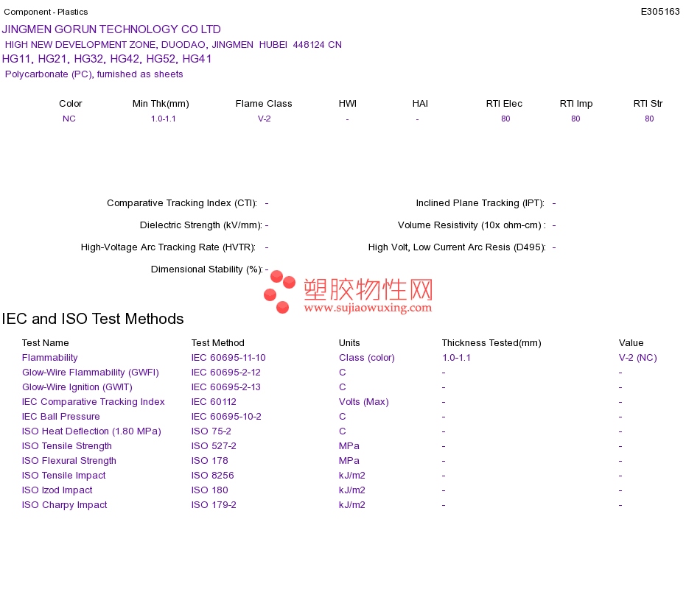Click Glow-Wire Ignition (GWIT) test name
The image size is (700, 589).
(77, 387)
